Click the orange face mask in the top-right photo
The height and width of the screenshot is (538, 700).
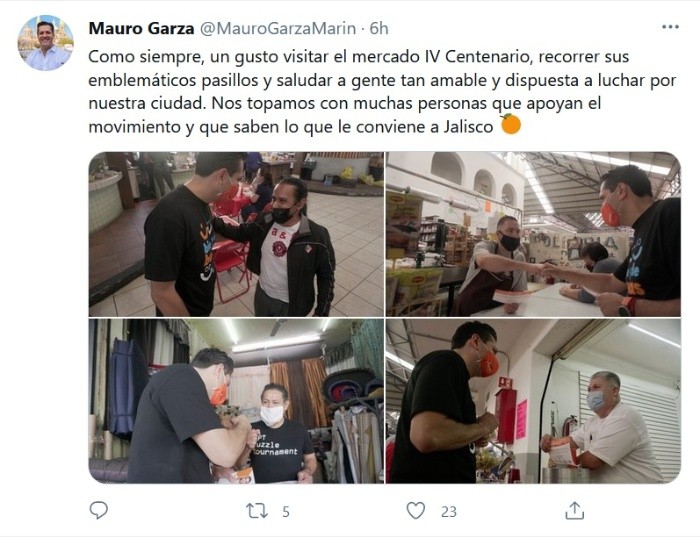pos(610,214)
